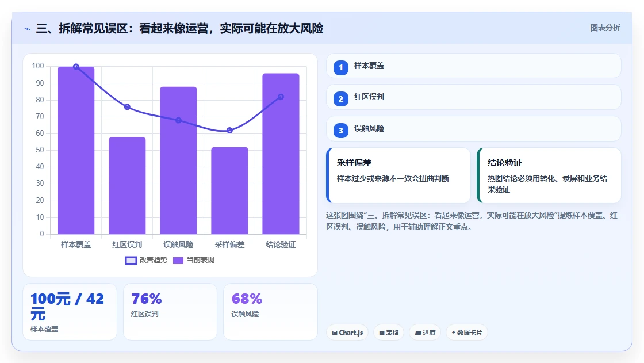The image size is (644, 363).
Task: Toggle the 改善趋势 legend item
Action: pyautogui.click(x=146, y=260)
